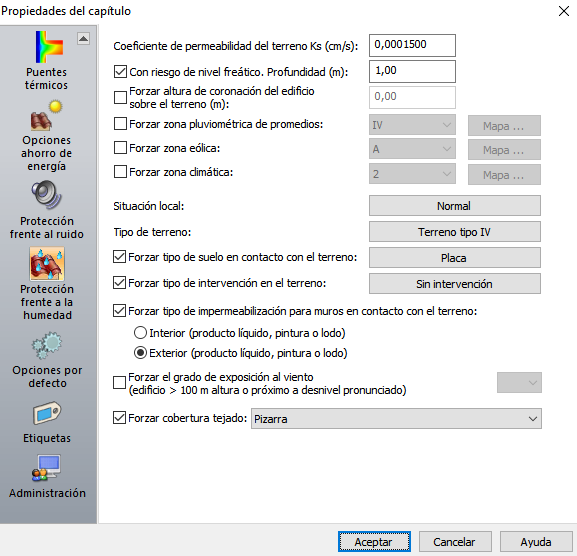The width and height of the screenshot is (577, 556).
Task: Click the Etiquetas tag icon
Action: coord(47,413)
